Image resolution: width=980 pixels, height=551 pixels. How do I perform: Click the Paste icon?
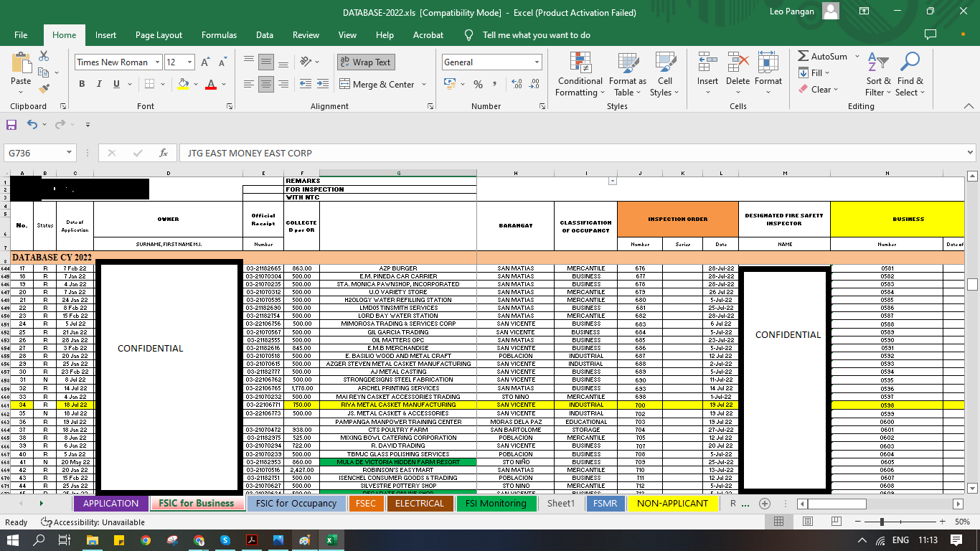[x=21, y=63]
